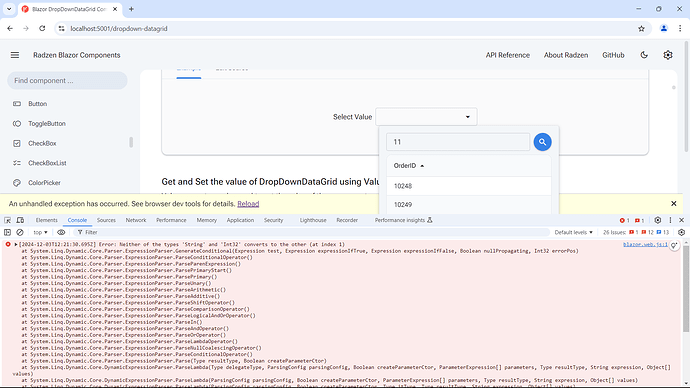
Task: Open theme settings gear icon
Action: 668,55
